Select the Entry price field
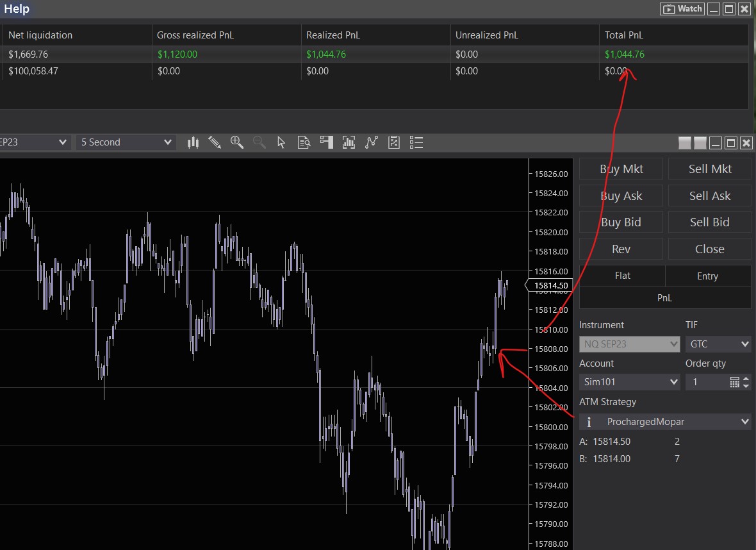 tap(708, 276)
